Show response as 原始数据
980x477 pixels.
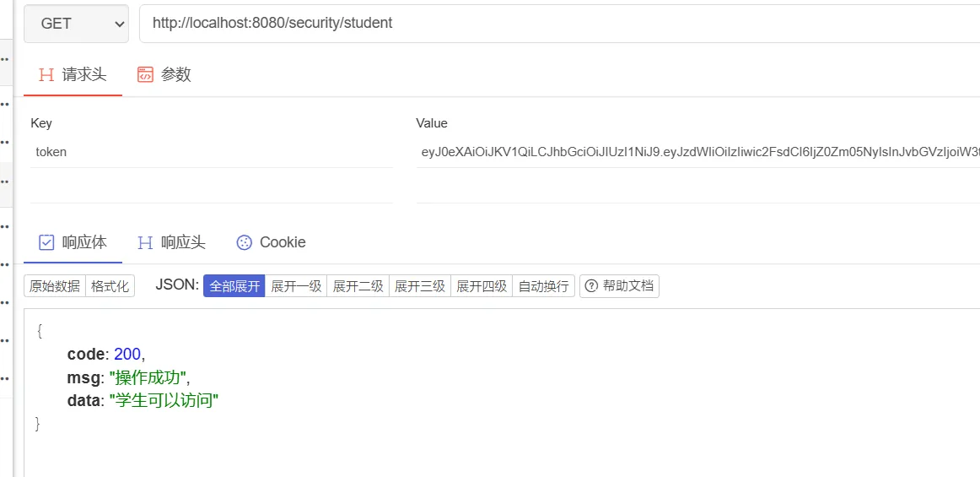click(x=55, y=286)
